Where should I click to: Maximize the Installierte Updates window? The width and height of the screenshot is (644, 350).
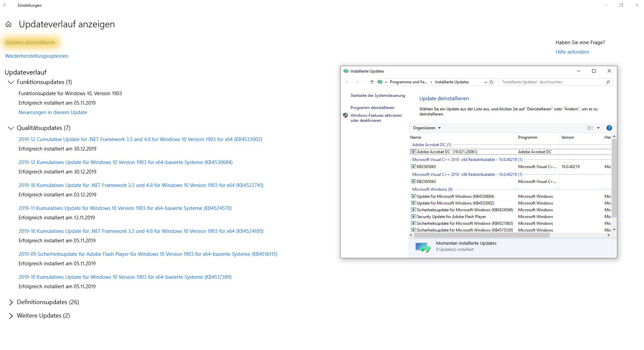click(x=594, y=71)
